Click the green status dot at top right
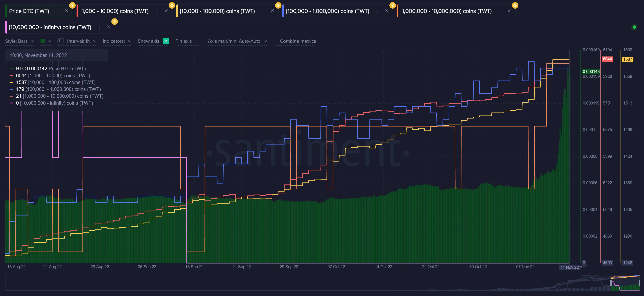 click(x=634, y=27)
